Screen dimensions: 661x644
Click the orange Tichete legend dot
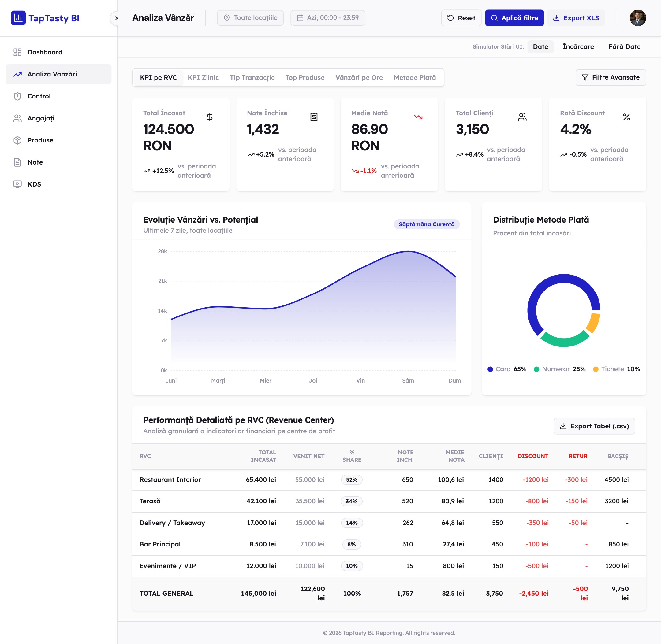point(596,369)
